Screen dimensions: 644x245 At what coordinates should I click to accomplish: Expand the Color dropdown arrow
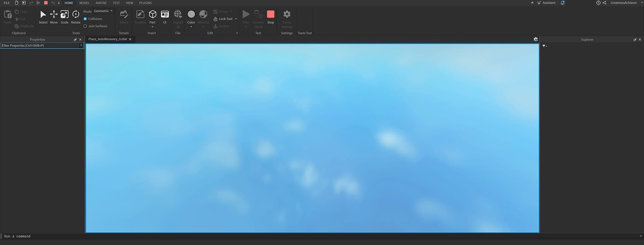(x=191, y=27)
